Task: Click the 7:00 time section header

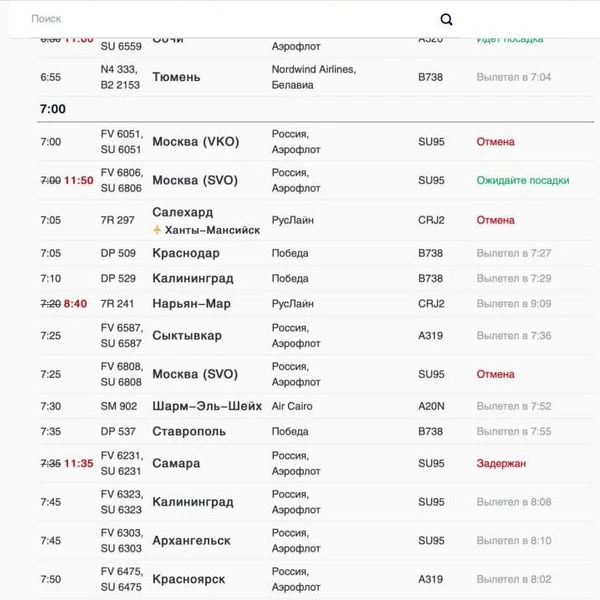Action: tap(53, 109)
